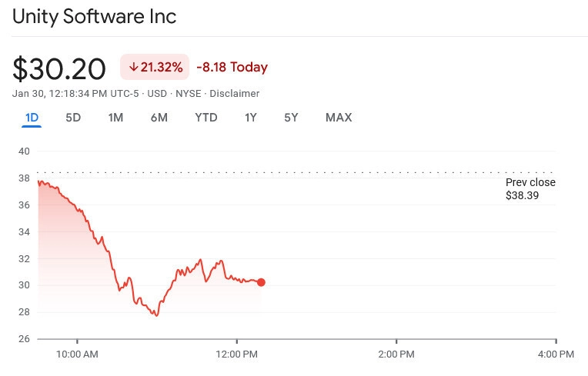Select the YTD tab
Image resolution: width=588 pixels, height=376 pixels.
[206, 118]
